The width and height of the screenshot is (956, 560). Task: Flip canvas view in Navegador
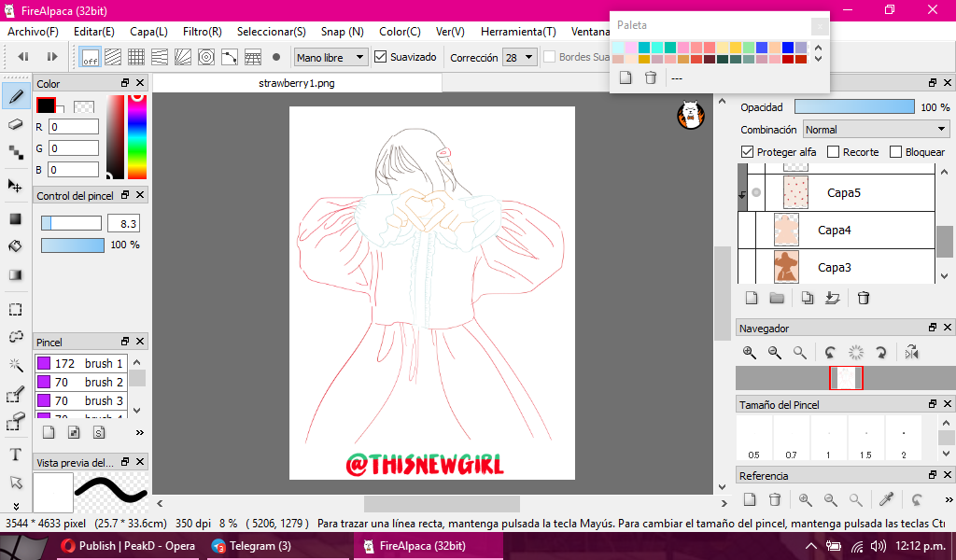pyautogui.click(x=911, y=352)
